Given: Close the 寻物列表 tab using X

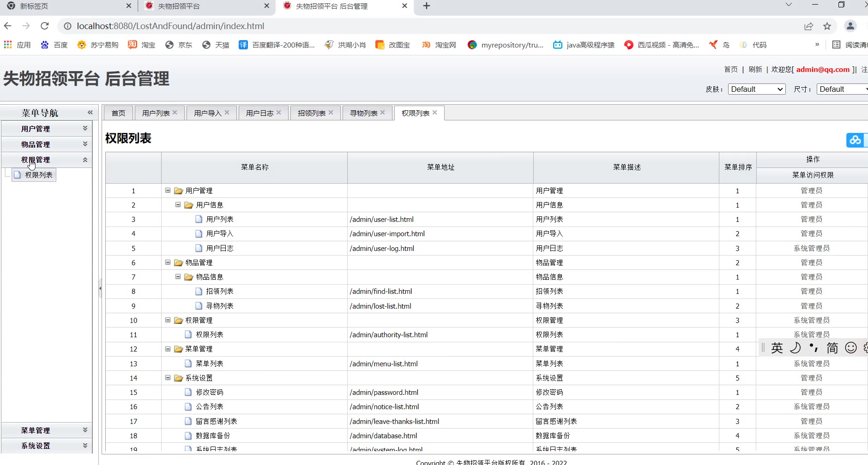Looking at the screenshot, I should click(x=383, y=113).
